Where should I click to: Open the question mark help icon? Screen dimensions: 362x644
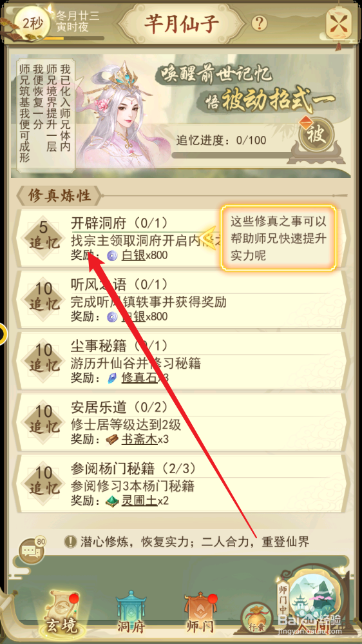tap(259, 23)
